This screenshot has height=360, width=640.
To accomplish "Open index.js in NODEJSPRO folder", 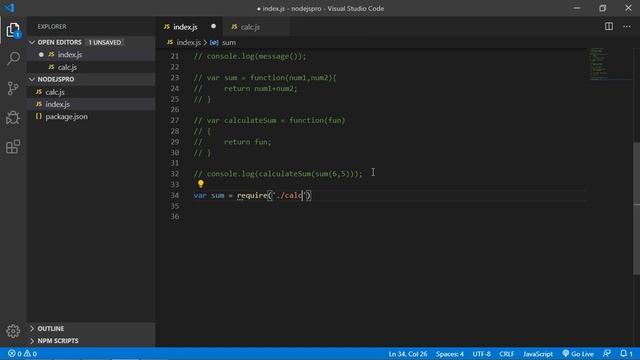I will 91,104.
